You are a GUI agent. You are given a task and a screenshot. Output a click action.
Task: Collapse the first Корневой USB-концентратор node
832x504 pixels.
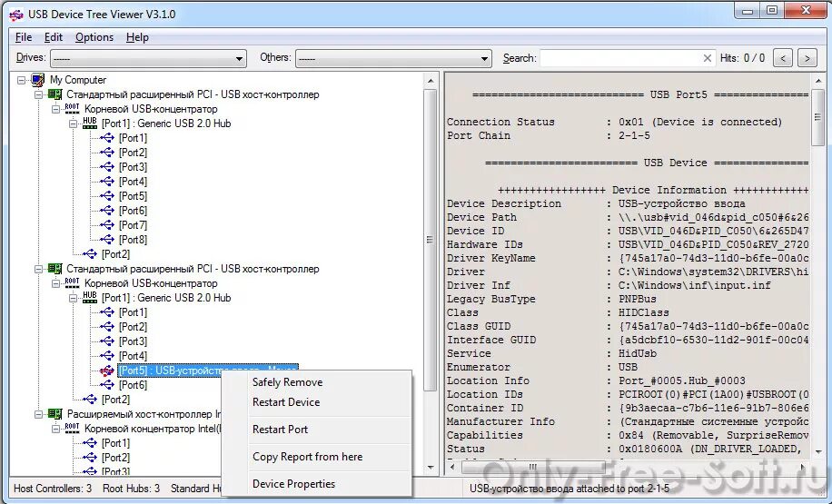coord(55,109)
